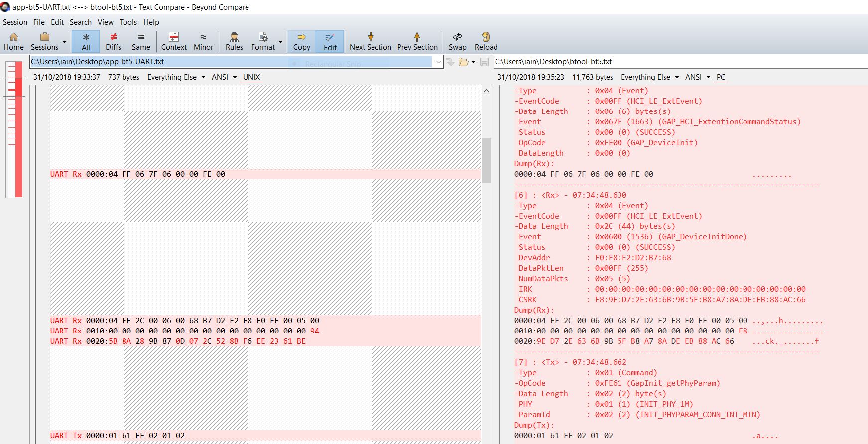Jump to Next Section
868x444 pixels.
click(371, 42)
